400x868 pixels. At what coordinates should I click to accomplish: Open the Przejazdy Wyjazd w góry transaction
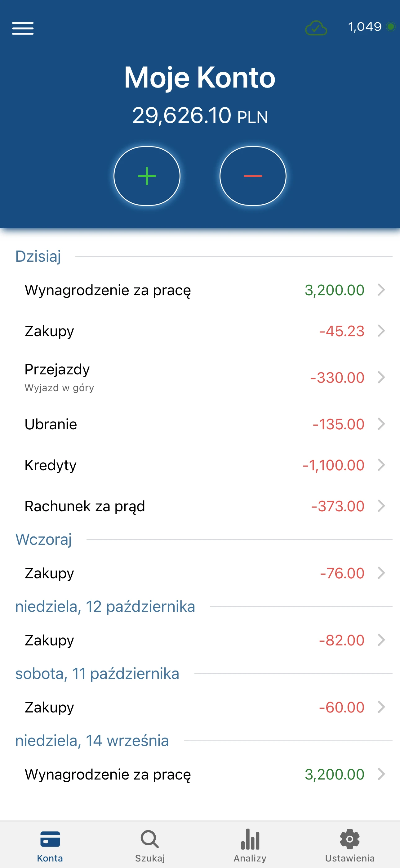click(x=200, y=377)
